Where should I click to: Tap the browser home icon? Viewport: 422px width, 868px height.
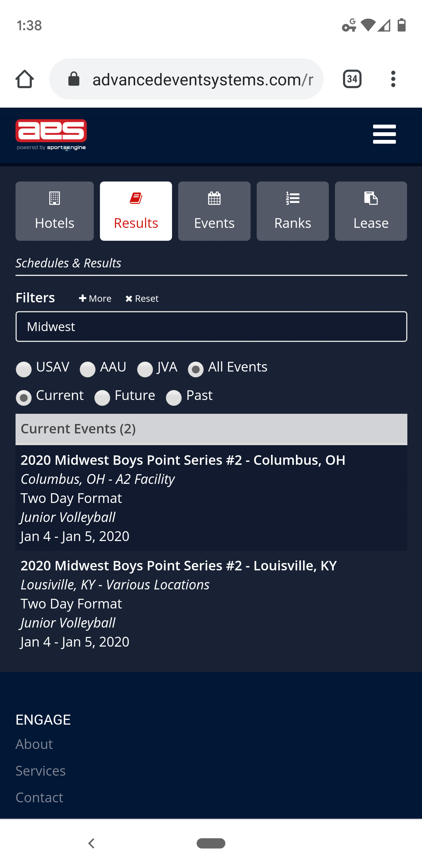[25, 79]
